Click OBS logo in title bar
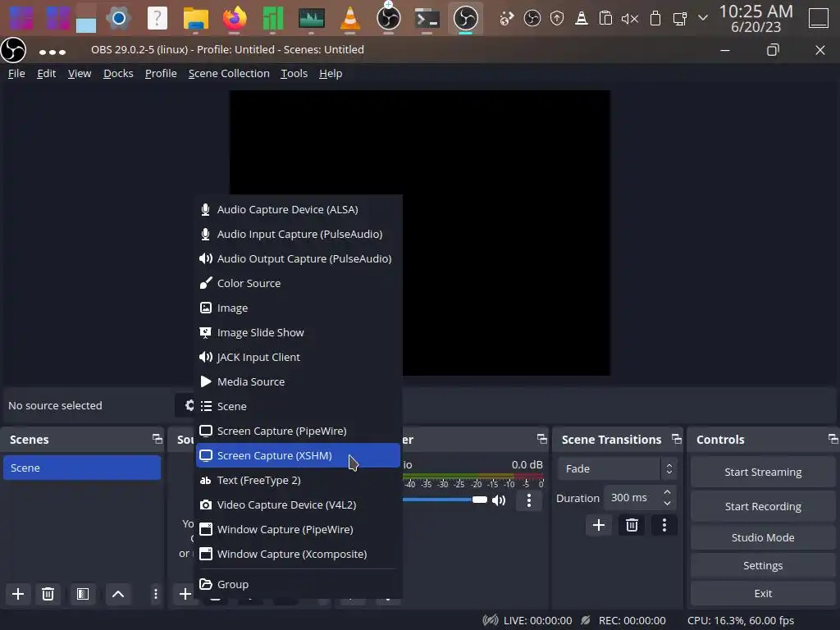This screenshot has width=840, height=630. tap(13, 51)
